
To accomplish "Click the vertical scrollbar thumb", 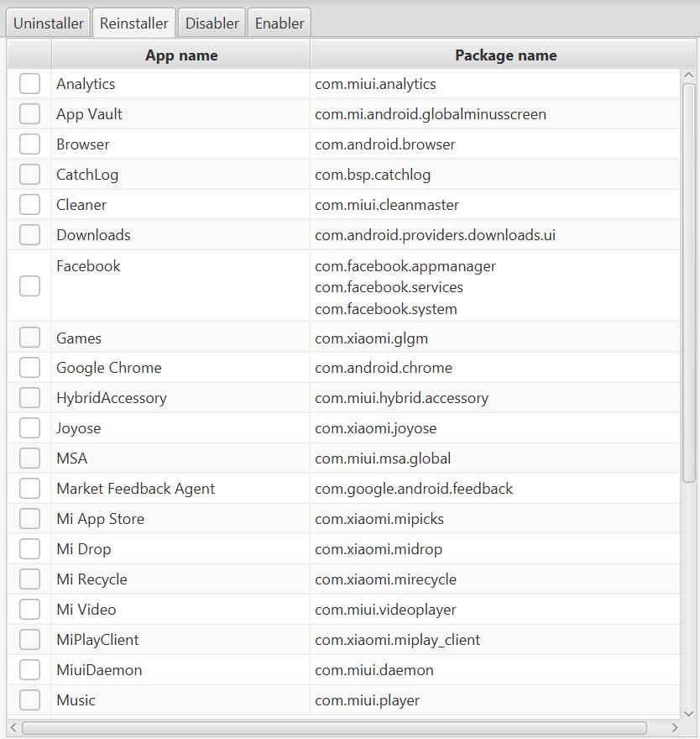I will click(689, 283).
